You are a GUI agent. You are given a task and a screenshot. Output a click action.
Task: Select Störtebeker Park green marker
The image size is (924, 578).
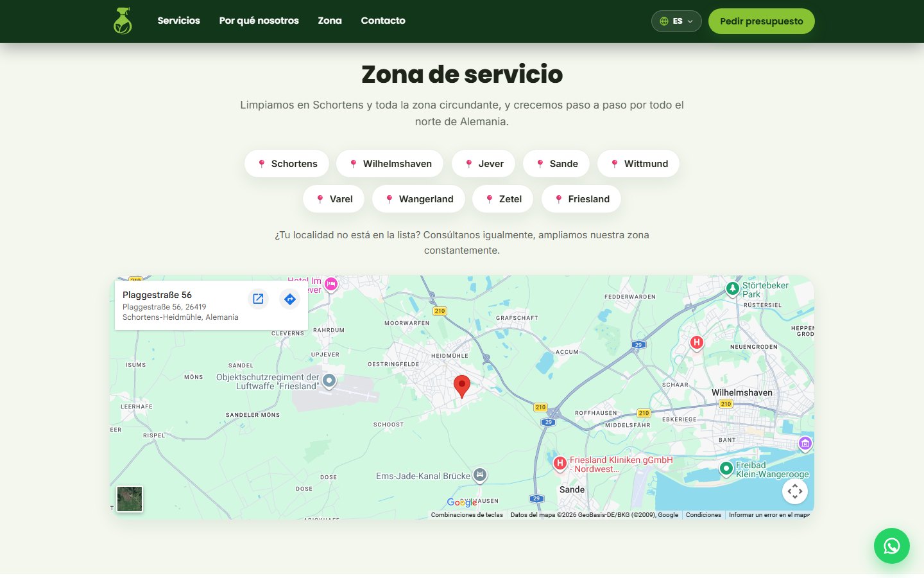click(x=733, y=289)
